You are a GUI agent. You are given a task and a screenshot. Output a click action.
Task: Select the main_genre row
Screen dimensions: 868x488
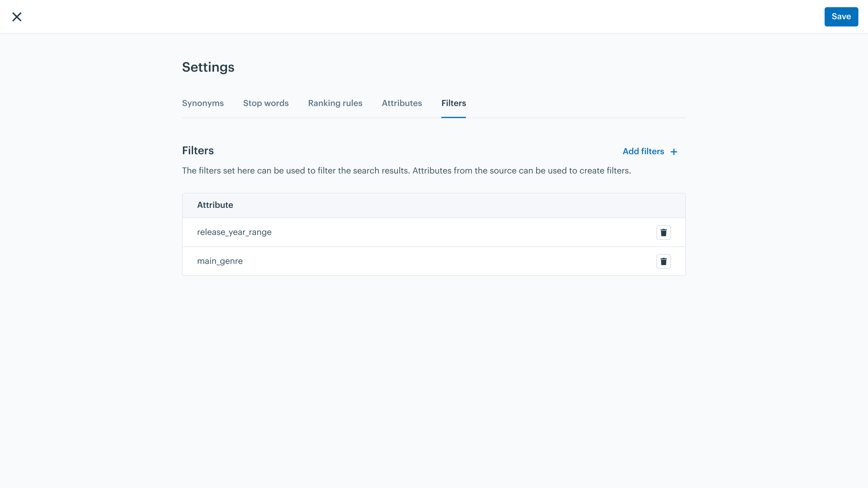click(220, 261)
